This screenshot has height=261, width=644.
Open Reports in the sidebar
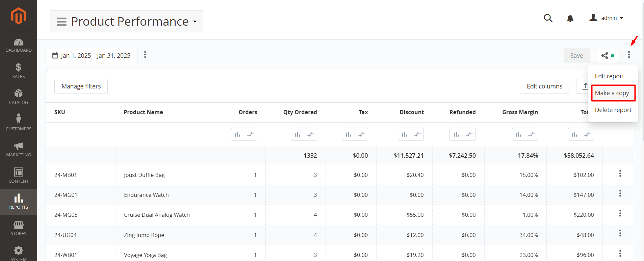[x=19, y=202]
